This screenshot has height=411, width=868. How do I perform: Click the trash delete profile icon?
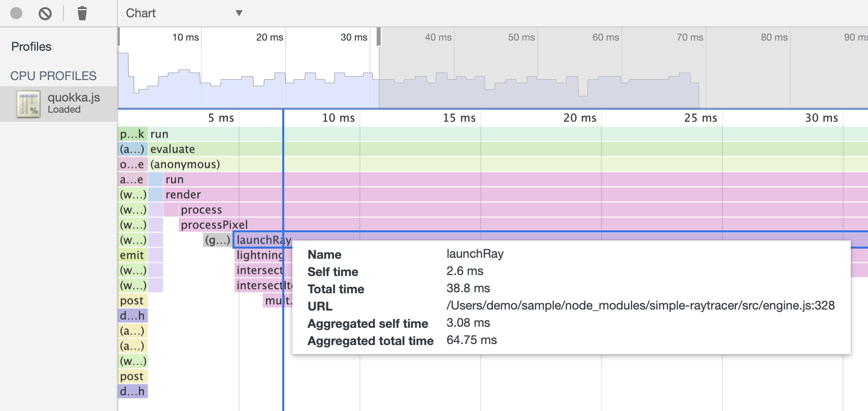(x=82, y=13)
